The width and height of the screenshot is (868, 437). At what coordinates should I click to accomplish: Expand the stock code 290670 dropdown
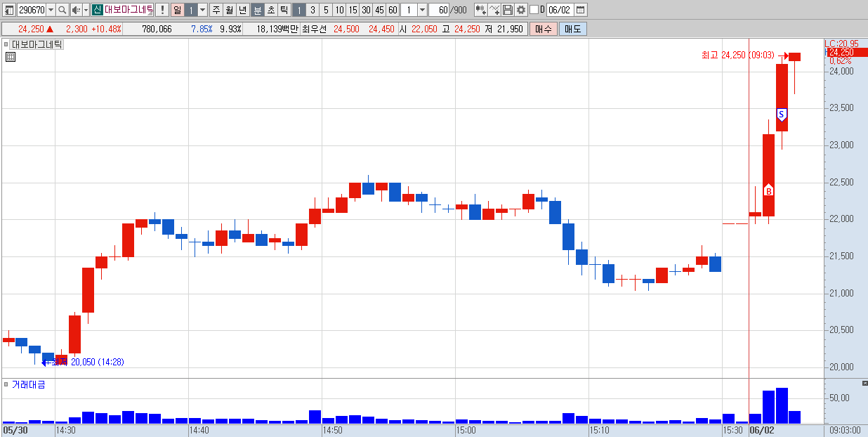[50, 10]
